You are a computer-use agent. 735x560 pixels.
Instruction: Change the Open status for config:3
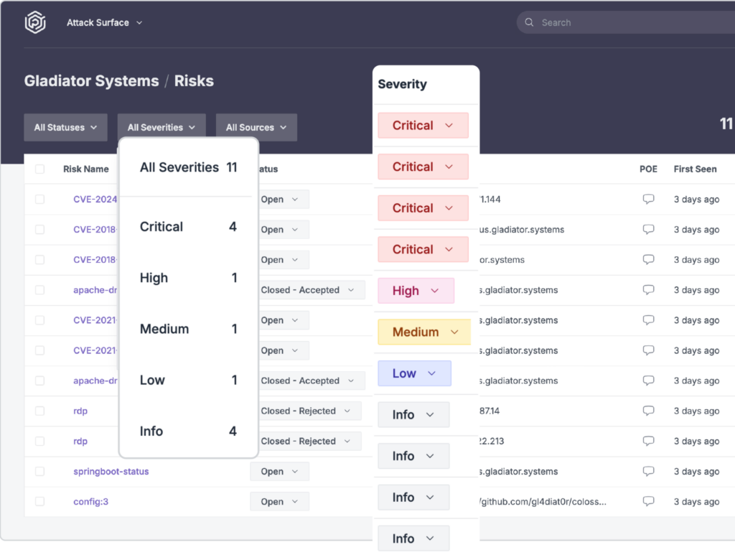279,501
